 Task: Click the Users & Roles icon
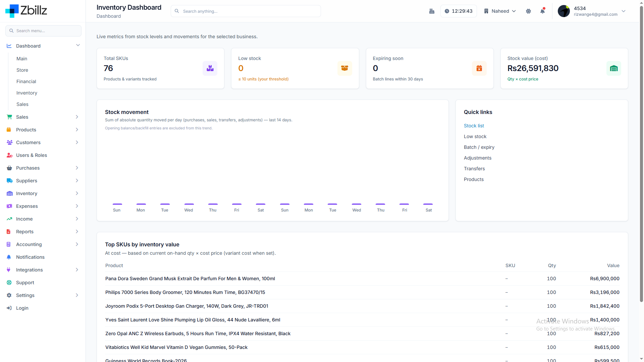pos(9,155)
